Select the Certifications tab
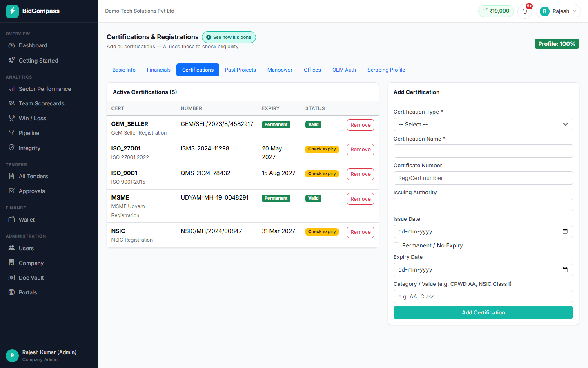The image size is (588, 368). (198, 70)
